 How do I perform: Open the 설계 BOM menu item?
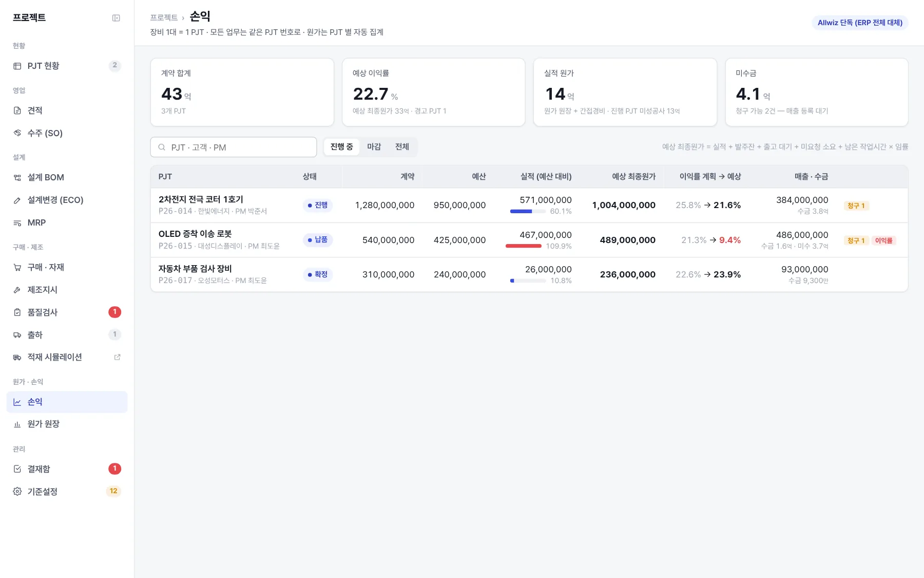point(67,177)
